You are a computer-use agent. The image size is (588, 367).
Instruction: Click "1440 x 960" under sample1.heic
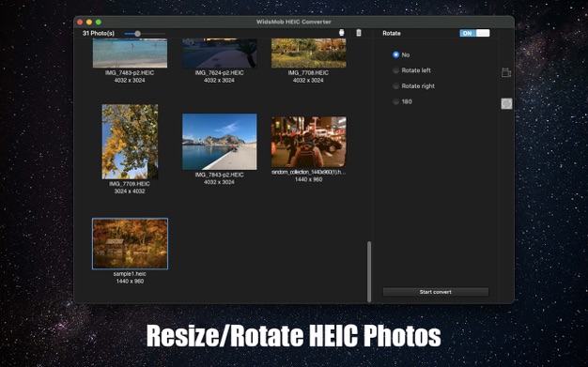tap(130, 282)
